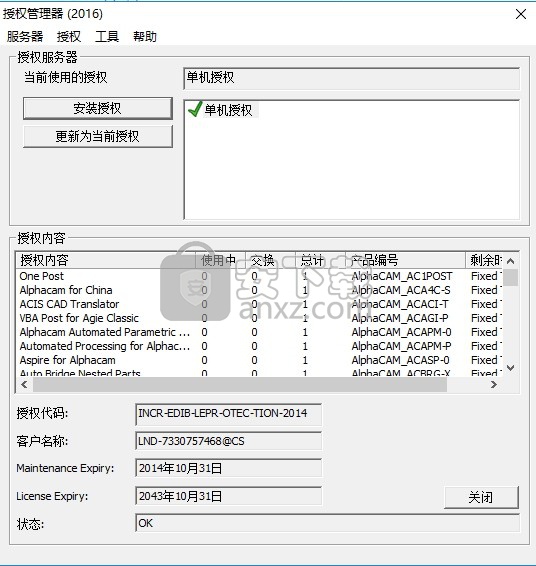
Task: Click the 安装授权 button
Action: pos(97,108)
